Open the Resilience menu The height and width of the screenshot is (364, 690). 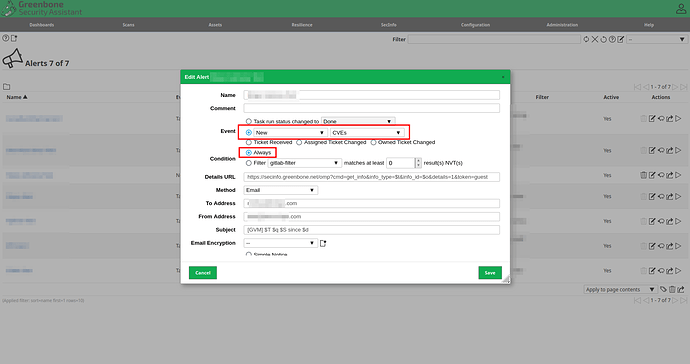click(x=302, y=25)
